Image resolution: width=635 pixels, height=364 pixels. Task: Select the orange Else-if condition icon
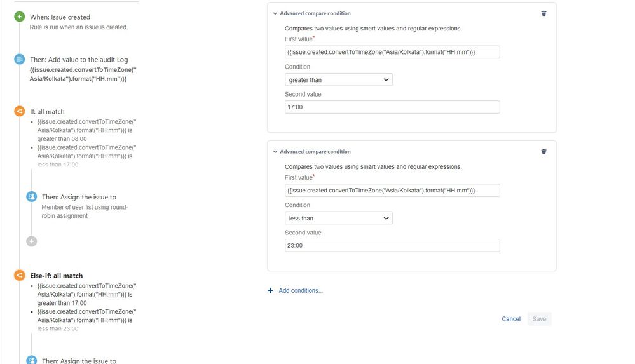(20, 275)
